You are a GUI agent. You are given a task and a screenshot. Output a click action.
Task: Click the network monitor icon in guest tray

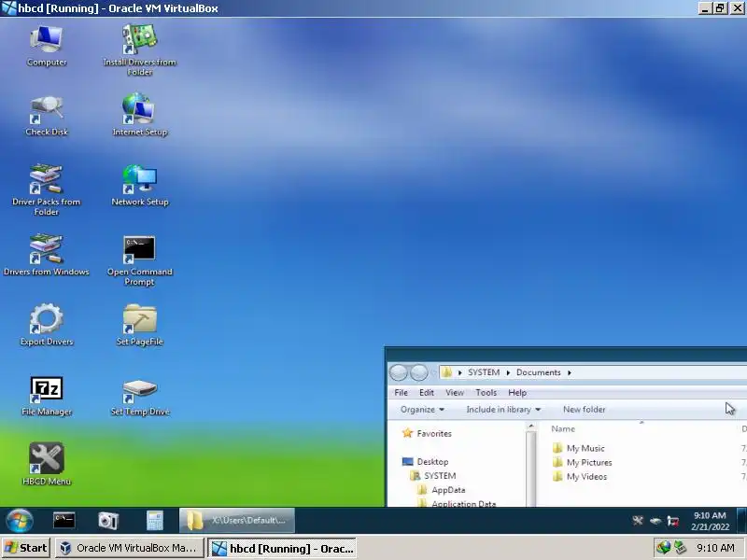point(672,521)
